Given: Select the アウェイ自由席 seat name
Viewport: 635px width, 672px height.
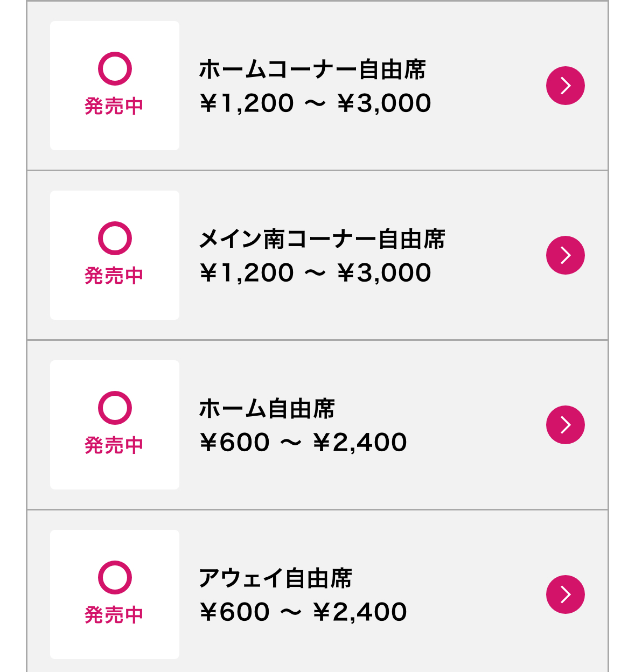Looking at the screenshot, I should click(x=275, y=578).
